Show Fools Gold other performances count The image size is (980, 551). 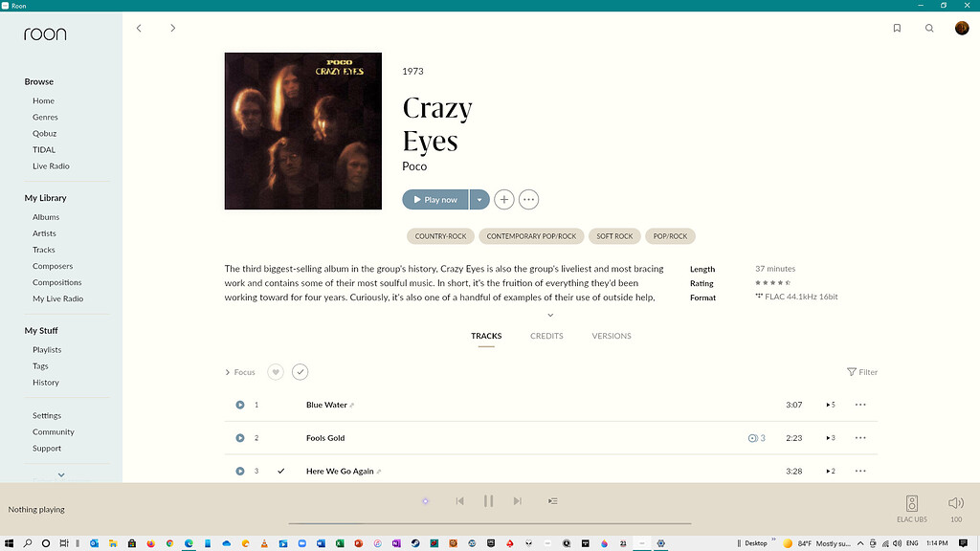tap(757, 438)
